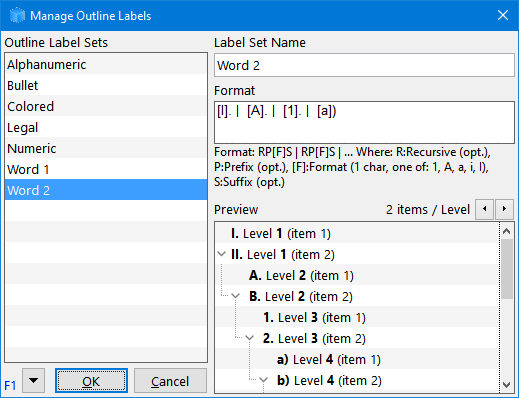This screenshot has height=398, width=519.
Task: Increase items per level with right arrow
Action: 504,209
